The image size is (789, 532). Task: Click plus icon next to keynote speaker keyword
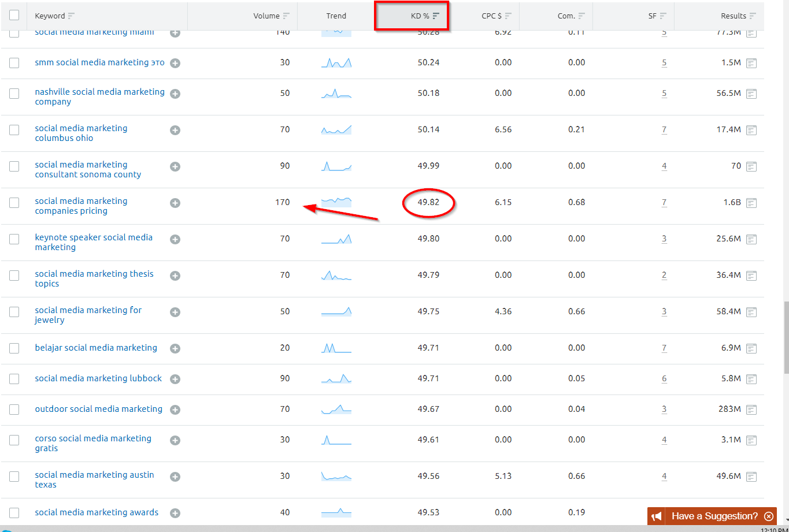point(175,239)
